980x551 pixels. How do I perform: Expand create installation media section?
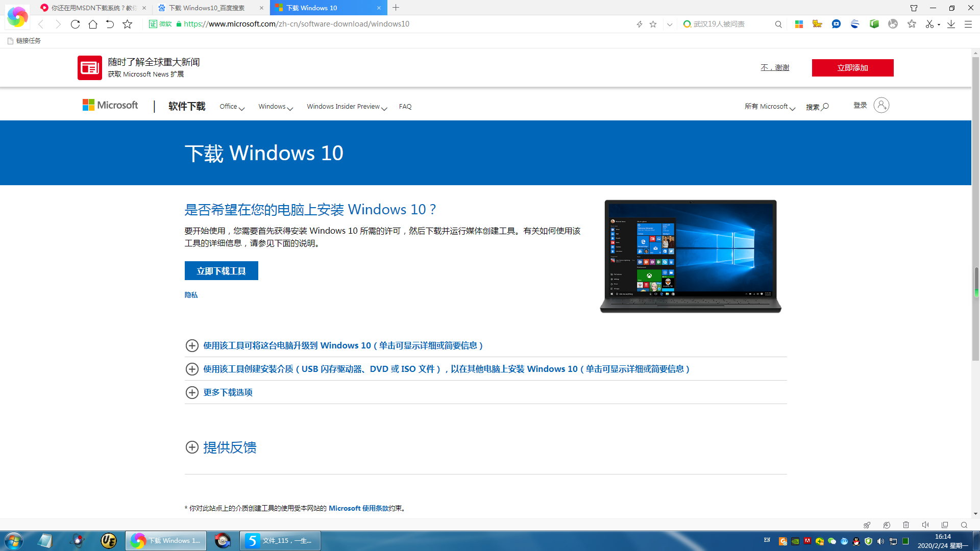pos(437,369)
